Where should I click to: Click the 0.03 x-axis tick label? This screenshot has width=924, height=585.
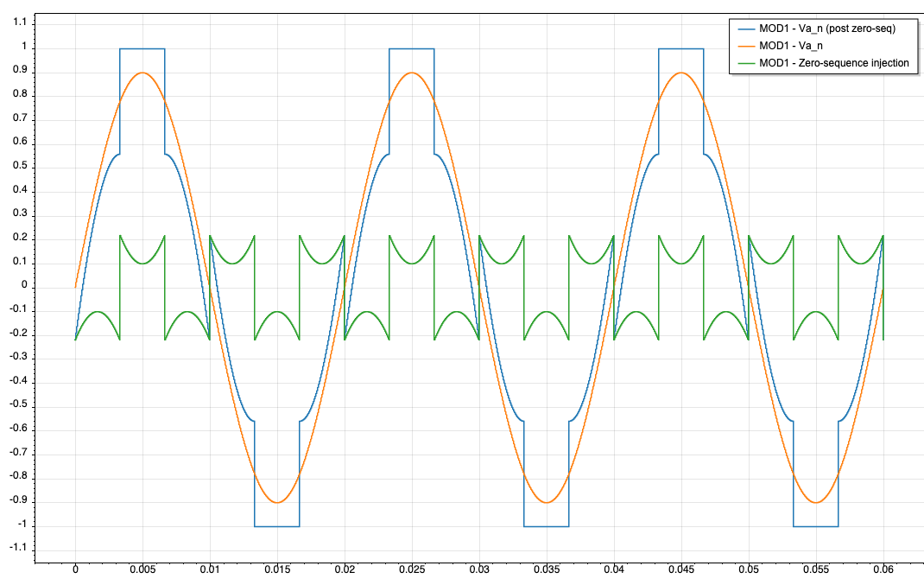[x=479, y=570]
